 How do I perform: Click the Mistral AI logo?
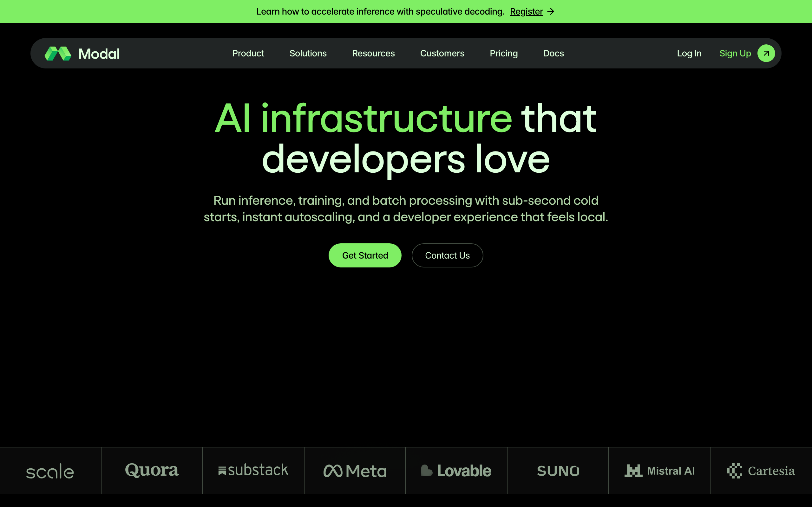(x=659, y=471)
